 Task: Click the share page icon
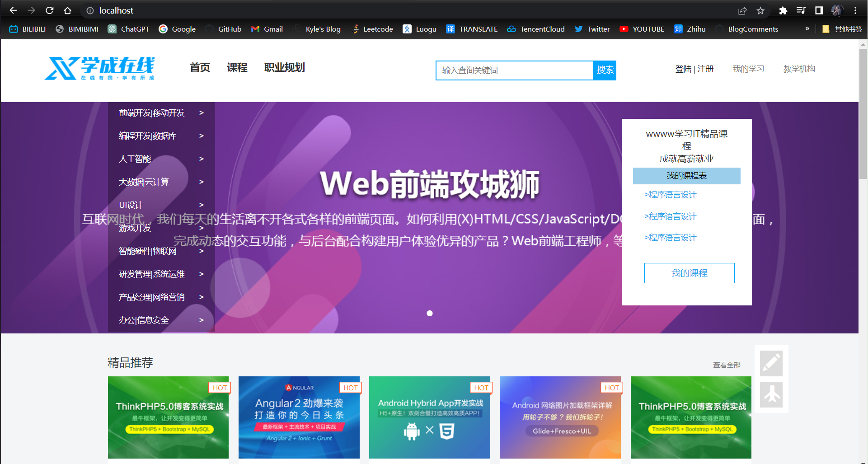742,10
